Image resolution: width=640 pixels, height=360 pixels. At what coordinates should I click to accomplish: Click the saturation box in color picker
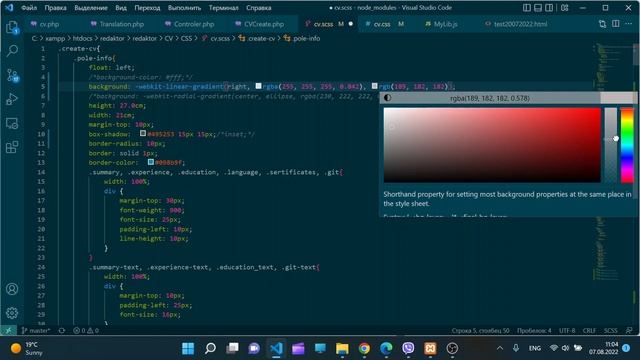[492, 145]
